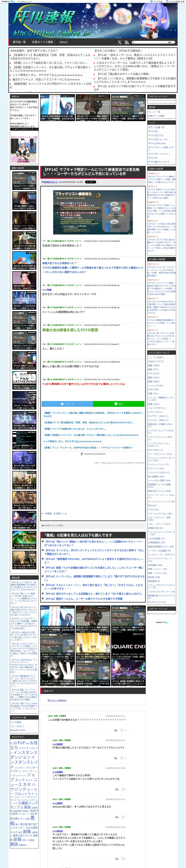Open the 17174PV weekly popular article thumbnail

tap(24, 181)
